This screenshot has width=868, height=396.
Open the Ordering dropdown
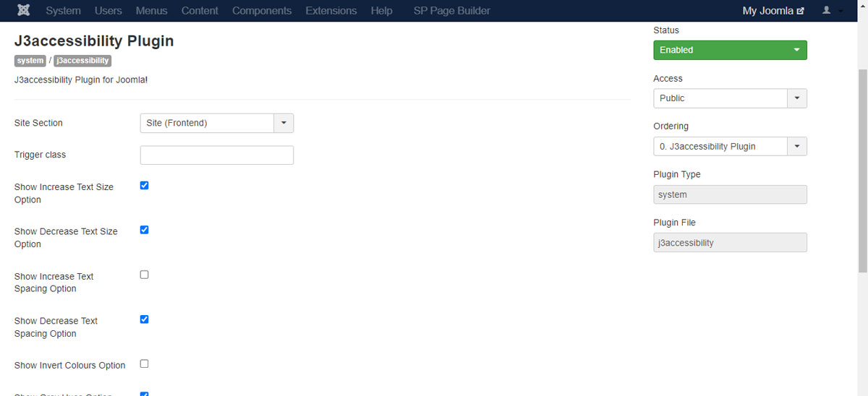tap(730, 147)
